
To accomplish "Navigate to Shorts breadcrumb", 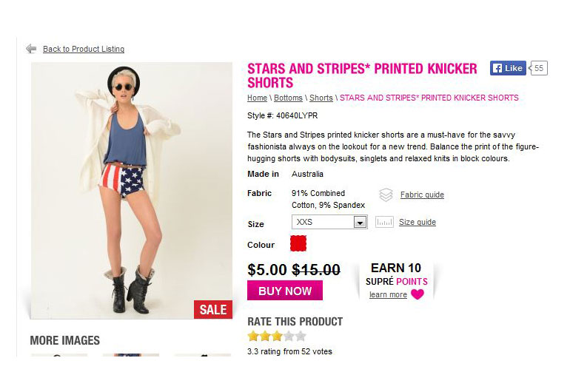I will pyautogui.click(x=321, y=98).
